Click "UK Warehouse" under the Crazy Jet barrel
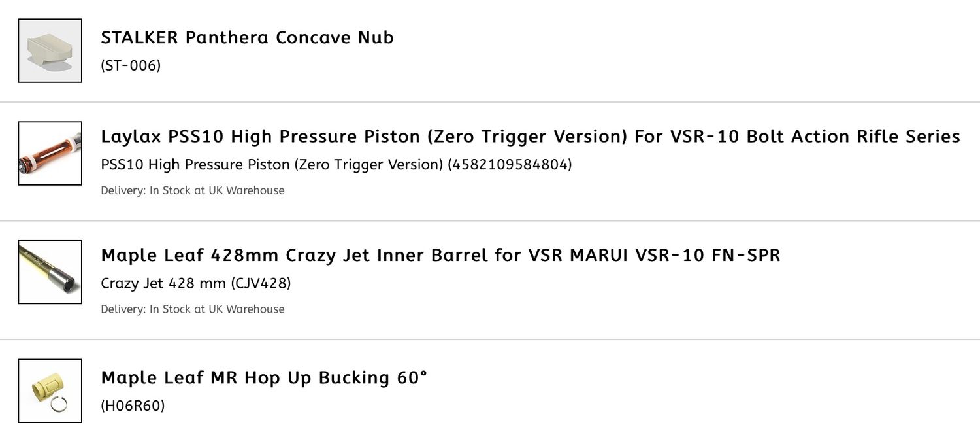 (246, 309)
